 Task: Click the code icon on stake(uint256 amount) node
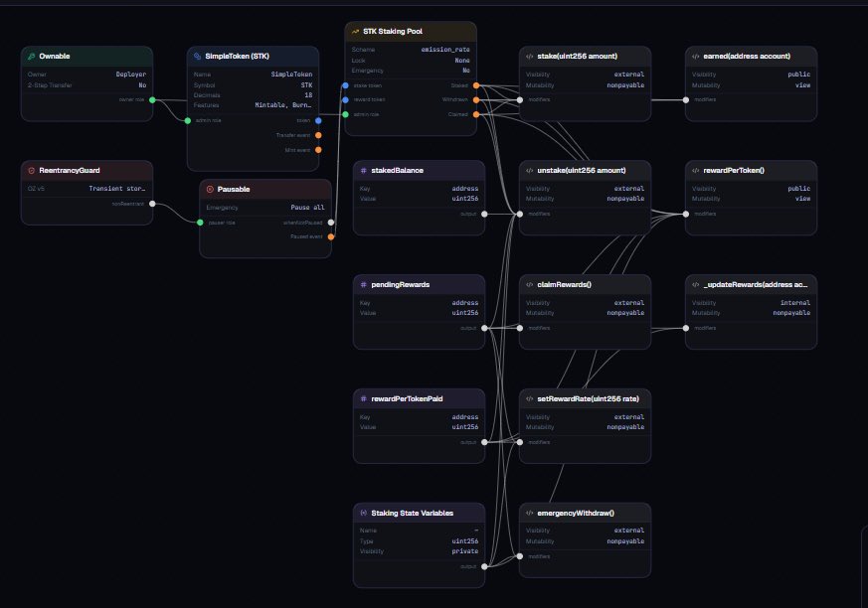point(530,56)
